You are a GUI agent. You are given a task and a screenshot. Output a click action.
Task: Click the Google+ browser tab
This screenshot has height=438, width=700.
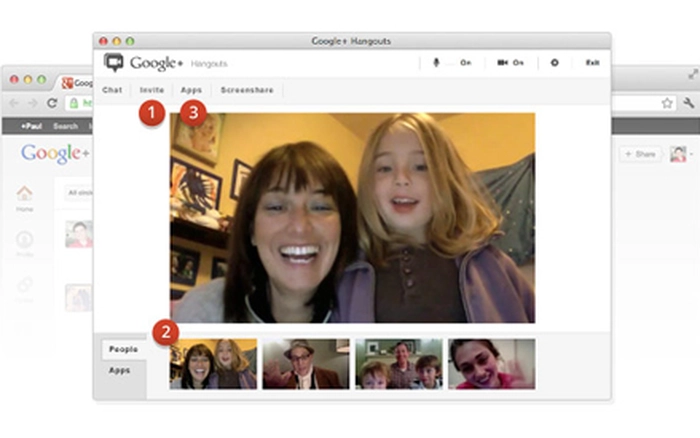pos(78,83)
